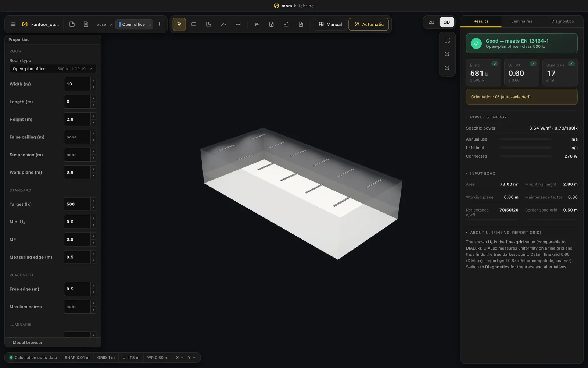Close the partially hidden 'ouse' tab
Image resolution: width=588 pixels, height=368 pixels.
coord(111,25)
